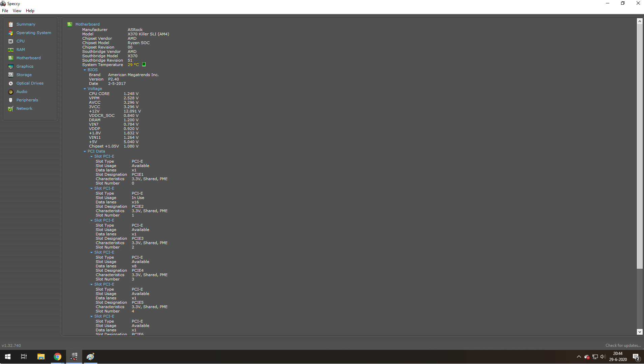Click the 29 °C system temperature value
Image resolution: width=644 pixels, height=364 pixels.
(x=133, y=65)
